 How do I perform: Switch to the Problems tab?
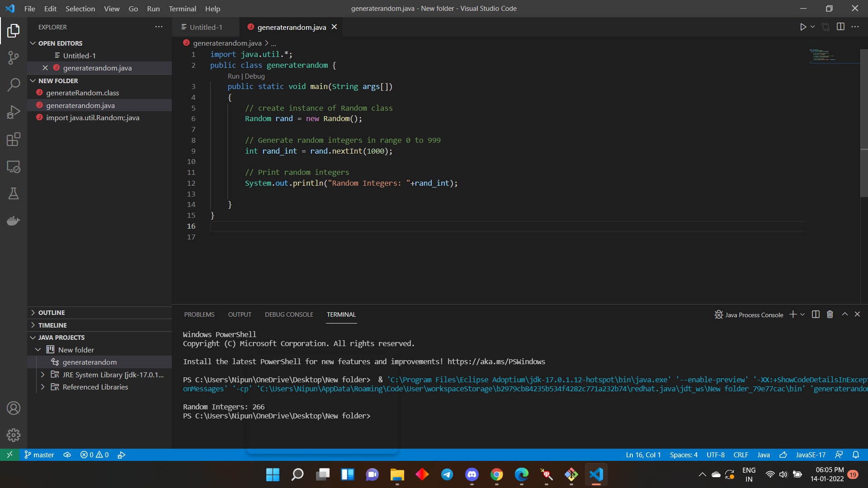point(199,314)
